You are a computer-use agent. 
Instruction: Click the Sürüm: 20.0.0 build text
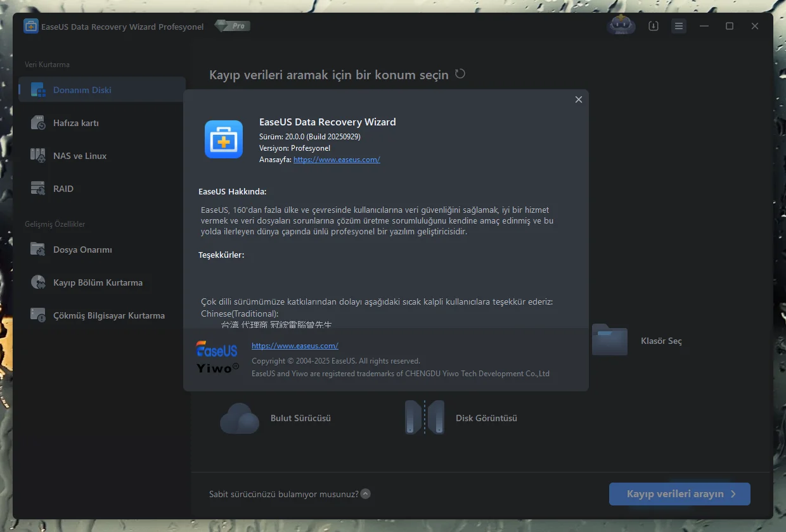click(x=310, y=137)
